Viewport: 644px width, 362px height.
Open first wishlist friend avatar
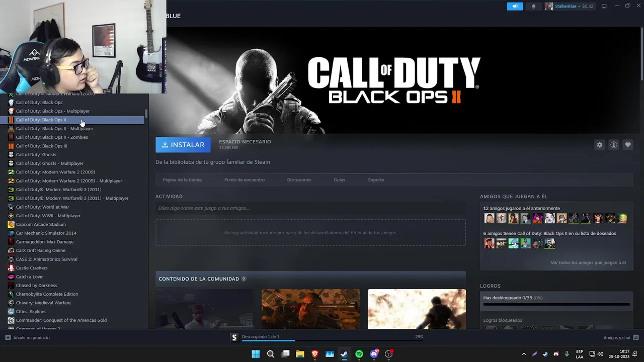489,243
